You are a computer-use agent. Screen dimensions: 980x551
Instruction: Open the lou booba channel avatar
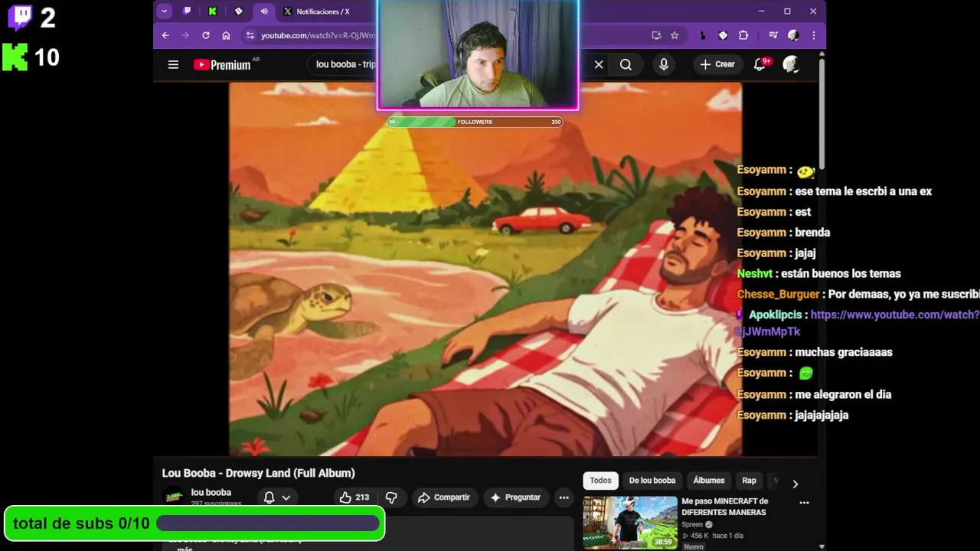174,497
